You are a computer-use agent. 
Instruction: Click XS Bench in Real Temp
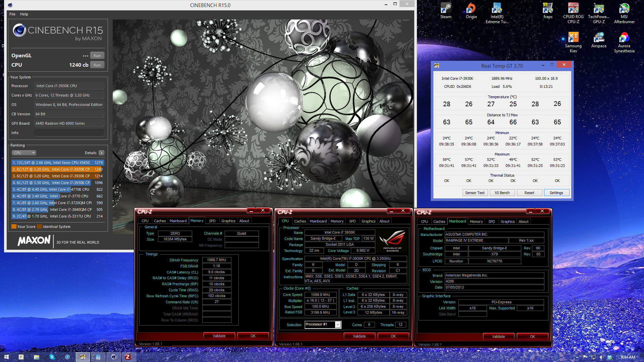(502, 193)
